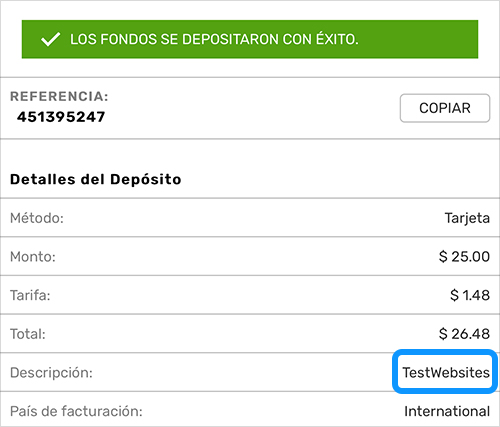
Task: Click the $ 26.48 Total value
Action: (464, 334)
